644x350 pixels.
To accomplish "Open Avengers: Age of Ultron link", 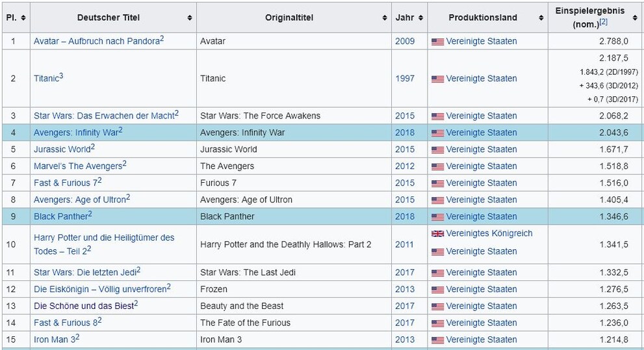I will coord(80,200).
